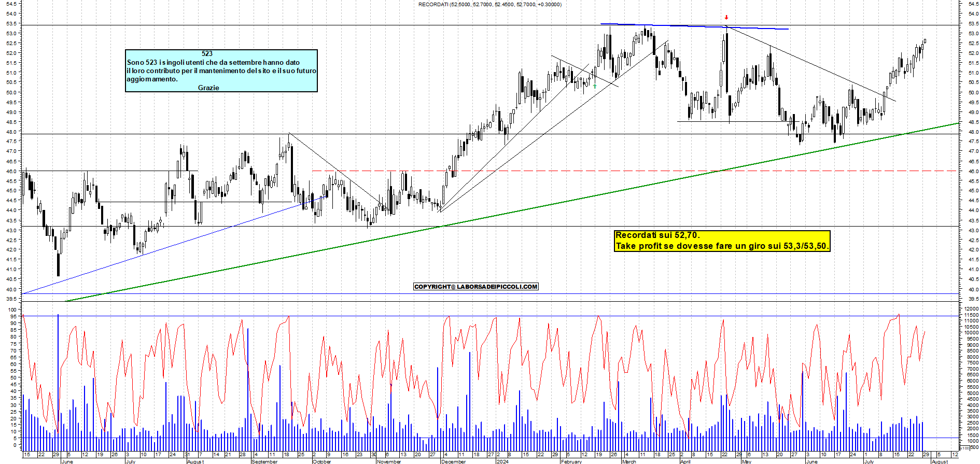The height and width of the screenshot is (464, 980).
Task: Click the COPYRIGHT@LABORSADEIPICCOLI.COM label
Action: point(476,286)
